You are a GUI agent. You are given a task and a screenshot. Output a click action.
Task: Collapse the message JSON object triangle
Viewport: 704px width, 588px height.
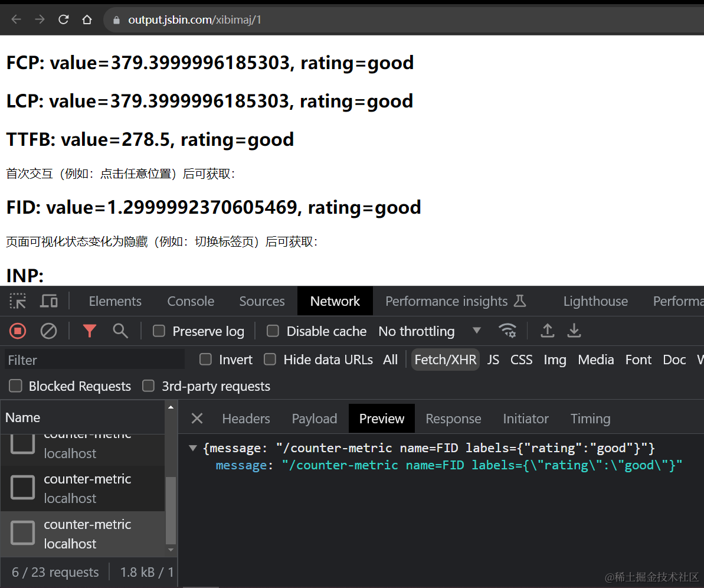(x=193, y=448)
